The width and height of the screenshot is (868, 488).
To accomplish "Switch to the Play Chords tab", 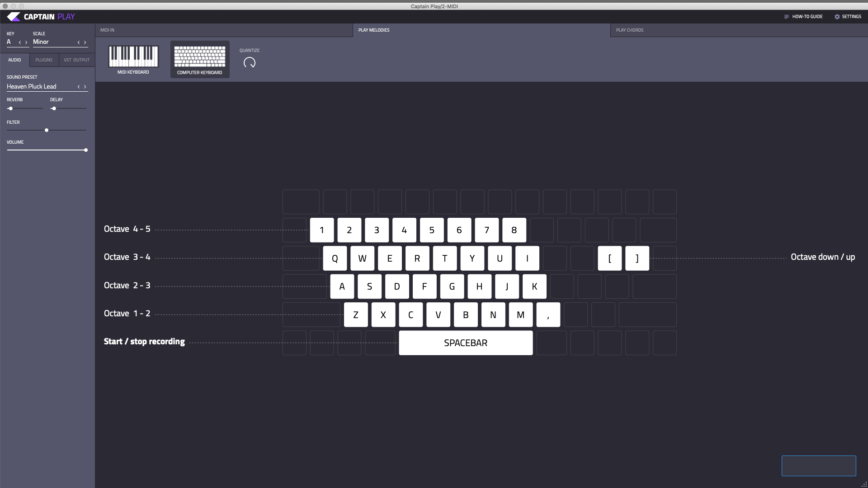I will [739, 30].
